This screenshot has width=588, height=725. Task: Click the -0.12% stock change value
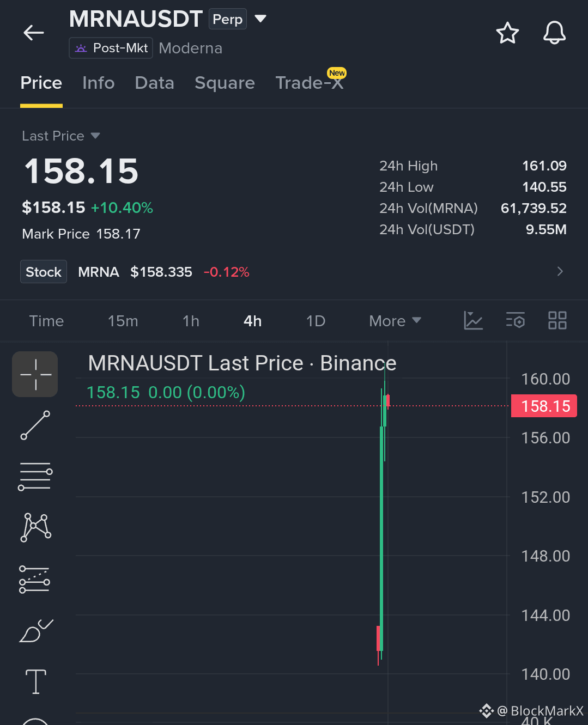coord(226,272)
